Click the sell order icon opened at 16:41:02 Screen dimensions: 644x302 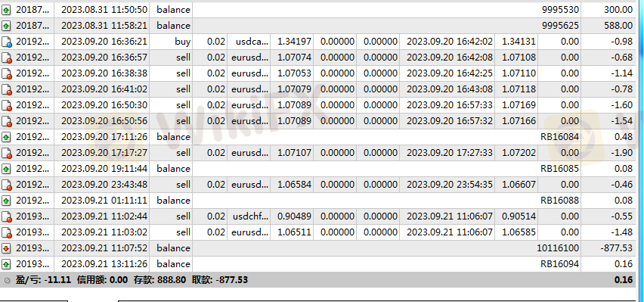click(x=7, y=89)
